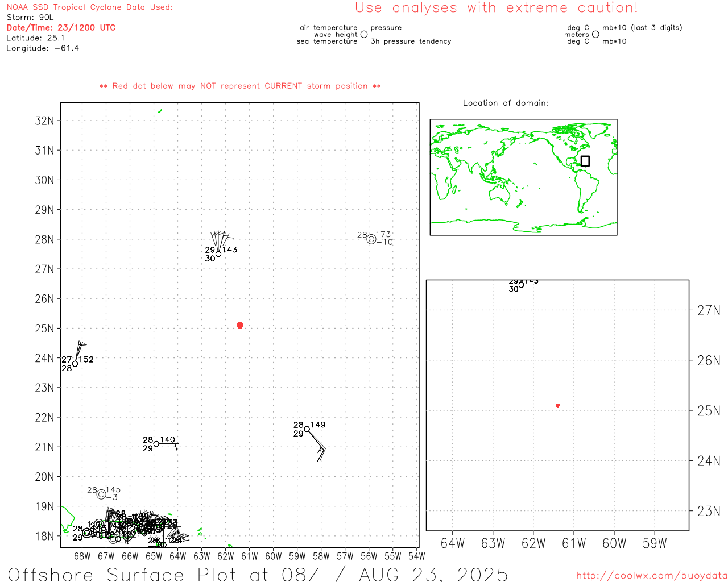Click the black domain box on world map

[x=585, y=161]
